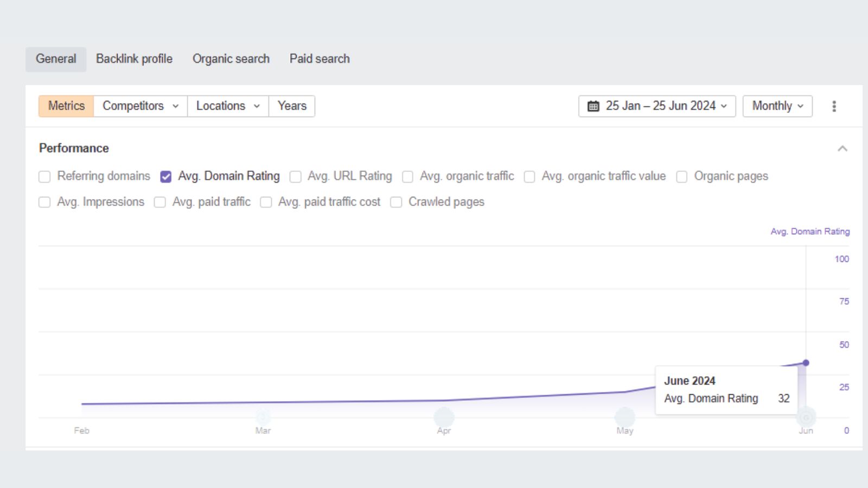The width and height of the screenshot is (868, 488).
Task: Tick the Avg. Impressions checkbox
Action: (x=44, y=202)
